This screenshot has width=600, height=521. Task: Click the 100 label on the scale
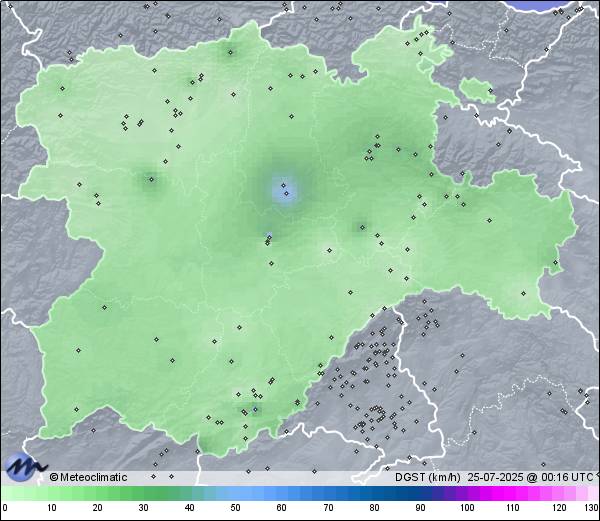(467, 508)
